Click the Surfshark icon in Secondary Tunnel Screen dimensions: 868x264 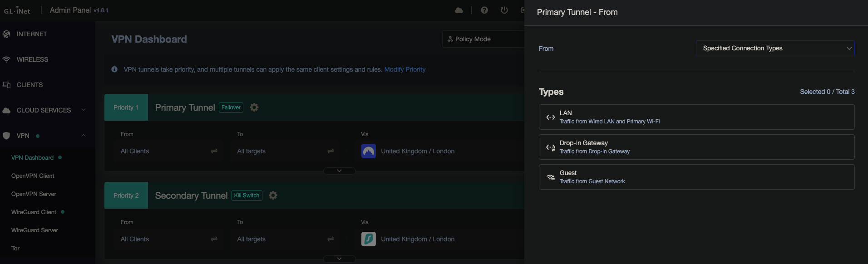(368, 239)
